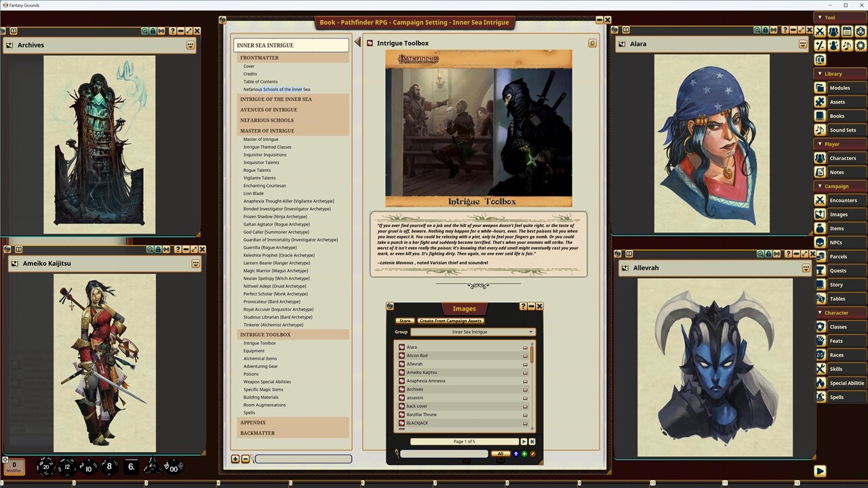Open the Combat Tracker (crossed swords icon)
The width and height of the screenshot is (868, 488).
tap(820, 32)
